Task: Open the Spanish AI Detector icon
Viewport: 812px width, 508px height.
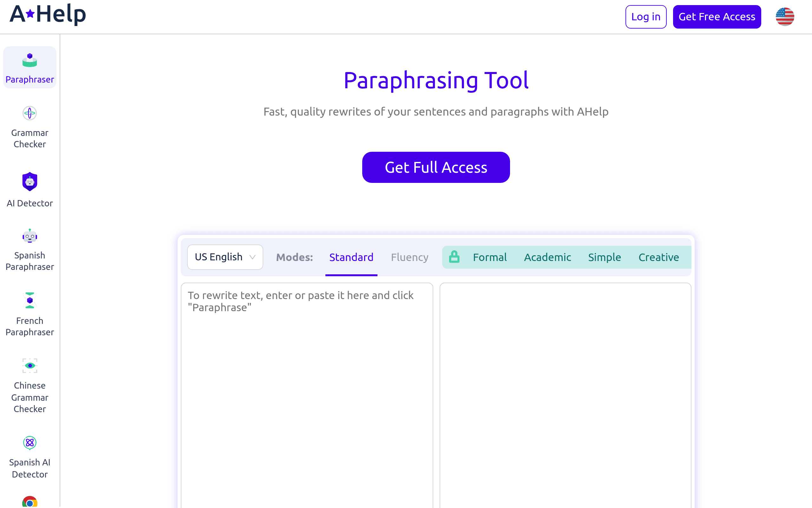Action: [x=29, y=443]
